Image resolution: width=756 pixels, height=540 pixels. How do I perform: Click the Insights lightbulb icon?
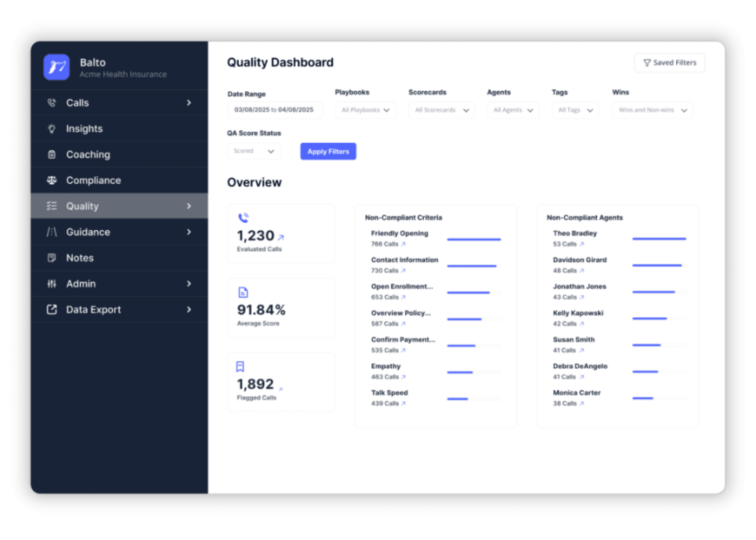[51, 129]
